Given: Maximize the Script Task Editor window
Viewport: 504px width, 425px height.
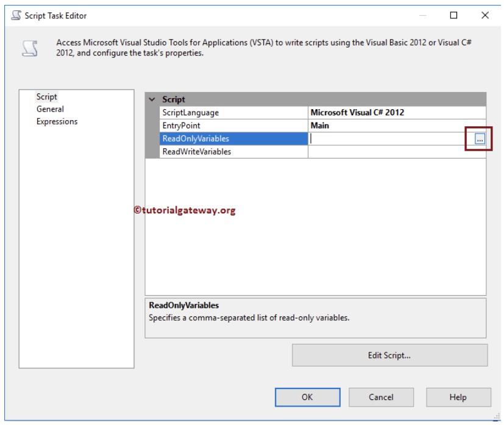Looking at the screenshot, I should pyautogui.click(x=453, y=15).
